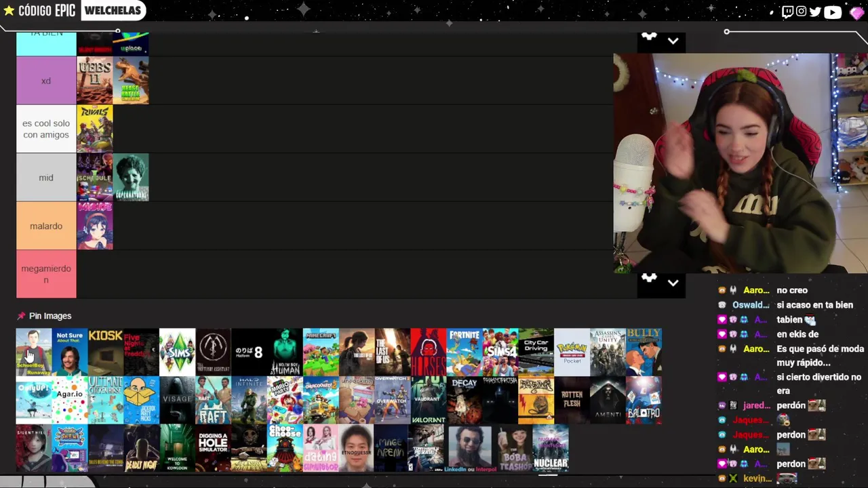The width and height of the screenshot is (868, 488).
Task: Select the Ultimate Chicken Horse image
Action: click(106, 400)
